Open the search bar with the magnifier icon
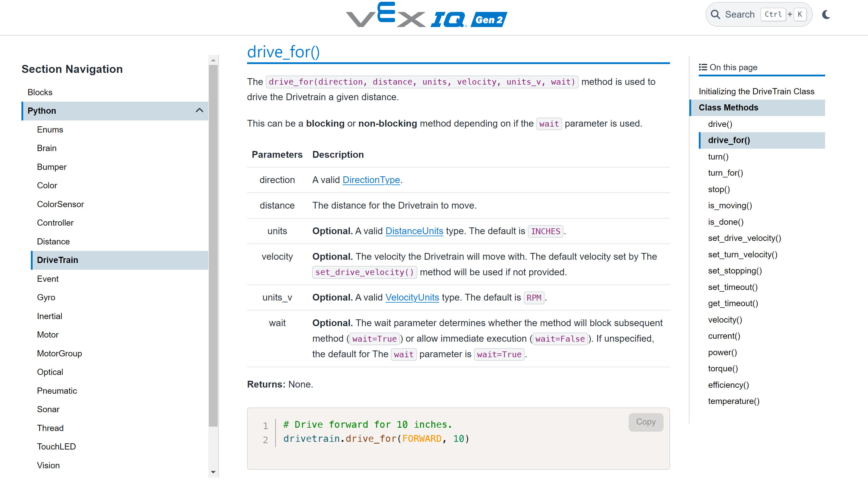The width and height of the screenshot is (868, 483). point(716,14)
